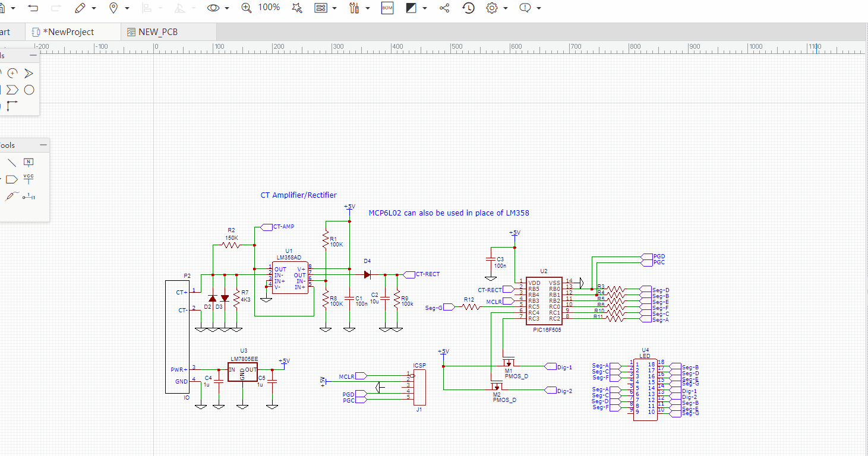The image size is (868, 456).
Task: Select the Net Label tool in Wiring Tools
Action: coord(29,162)
